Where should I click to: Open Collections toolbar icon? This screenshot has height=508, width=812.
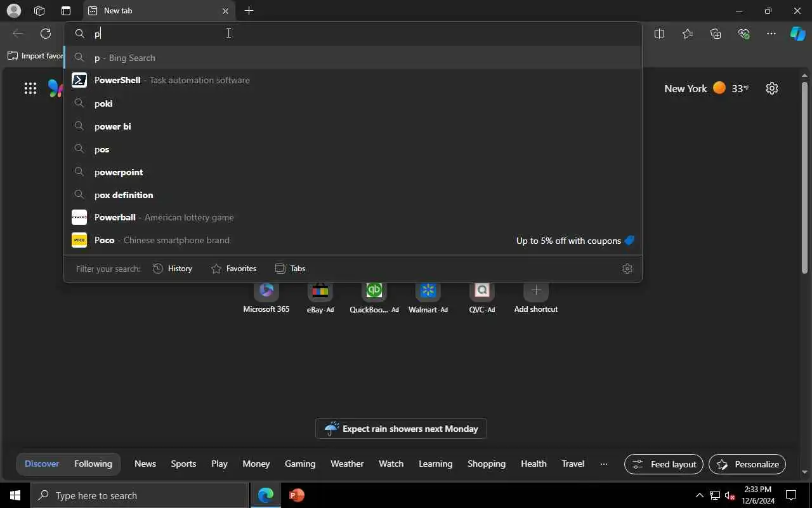716,34
